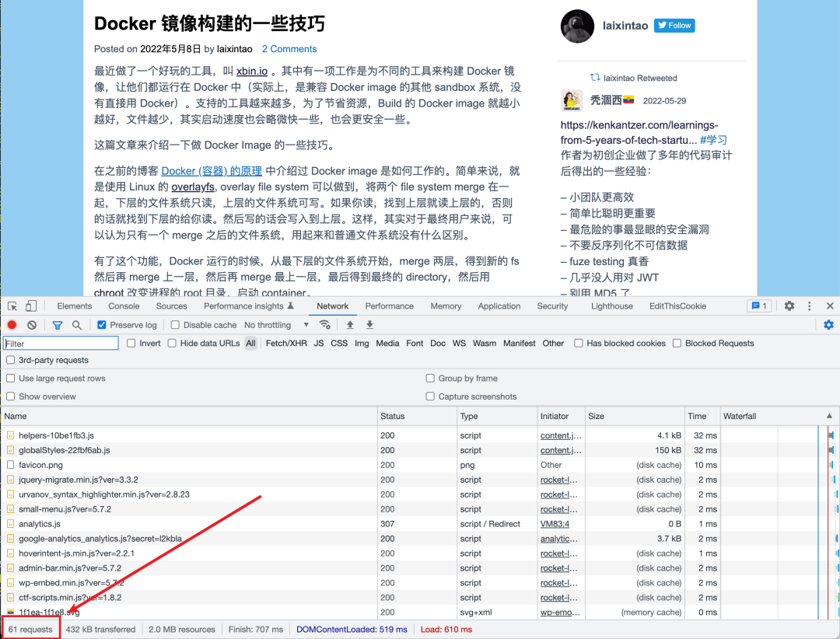
Task: Check the Invert filter checkbox
Action: tap(131, 344)
